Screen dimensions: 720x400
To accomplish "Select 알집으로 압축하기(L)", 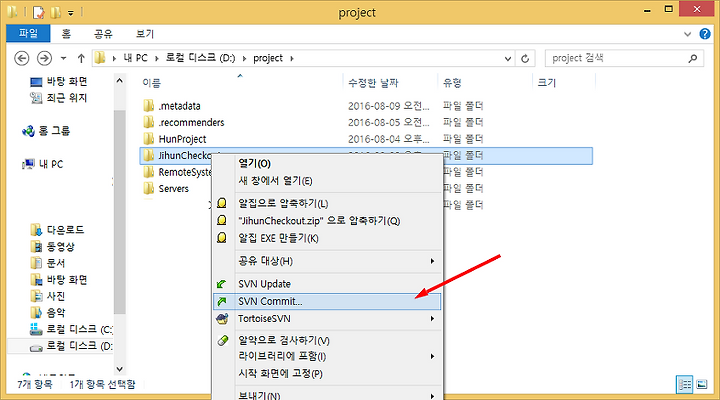I will click(327, 203).
